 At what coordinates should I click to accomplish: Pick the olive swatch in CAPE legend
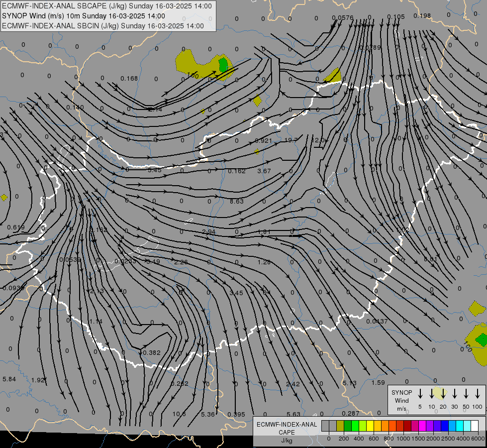click(x=340, y=426)
